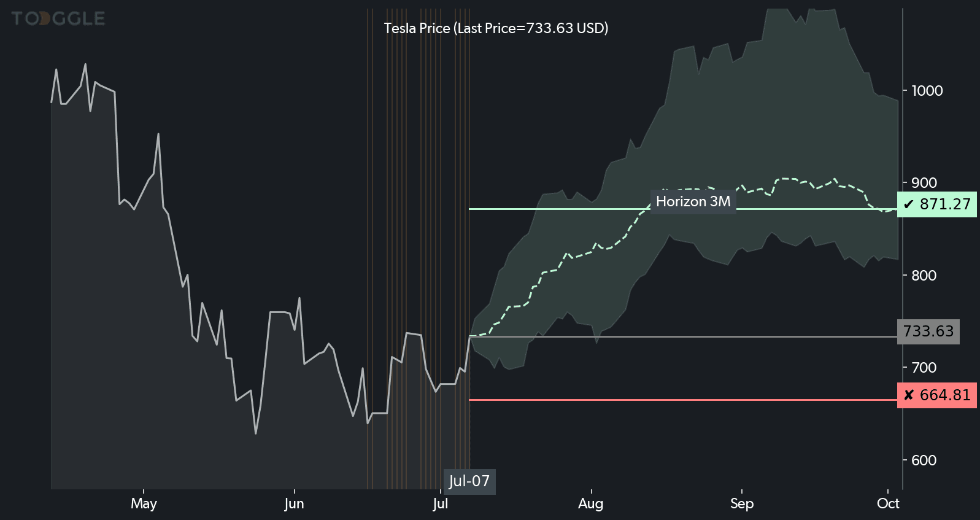Click the Tesla Price chart title

pos(496,28)
